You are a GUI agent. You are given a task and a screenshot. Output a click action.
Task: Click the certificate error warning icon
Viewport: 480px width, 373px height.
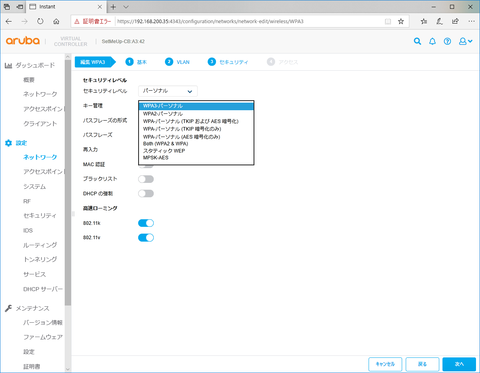(77, 21)
